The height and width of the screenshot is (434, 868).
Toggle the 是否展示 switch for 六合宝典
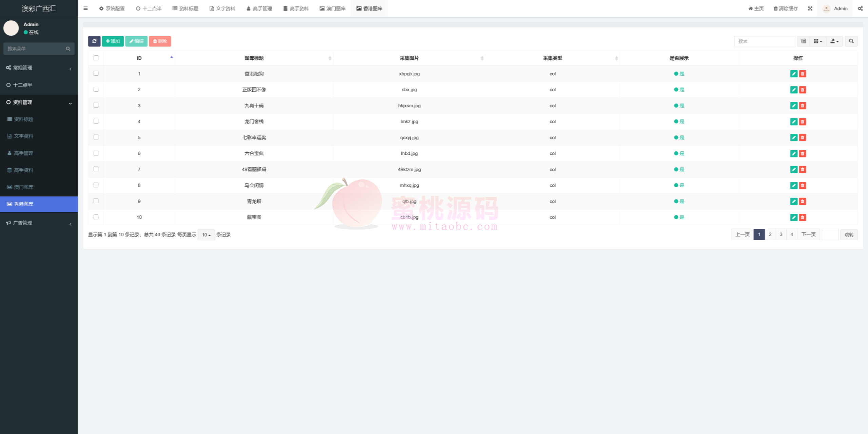coord(679,153)
